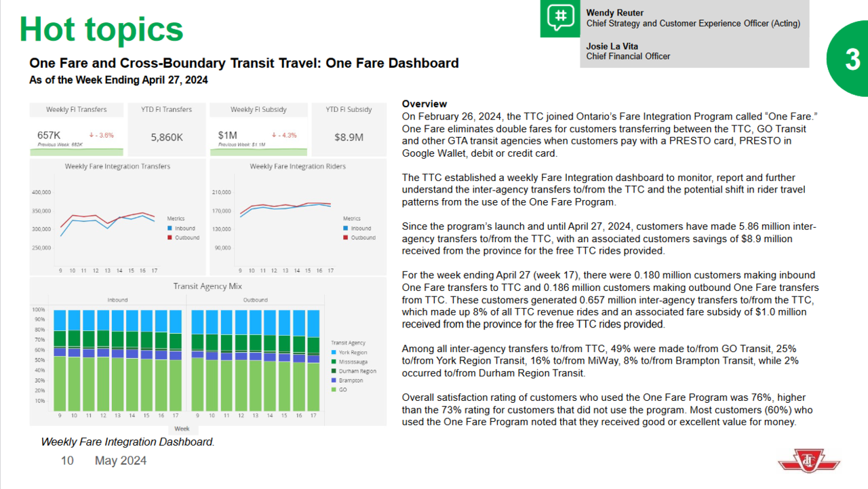Select Outbound swatch in Weekly Fare Integration Riders legend

345,237
